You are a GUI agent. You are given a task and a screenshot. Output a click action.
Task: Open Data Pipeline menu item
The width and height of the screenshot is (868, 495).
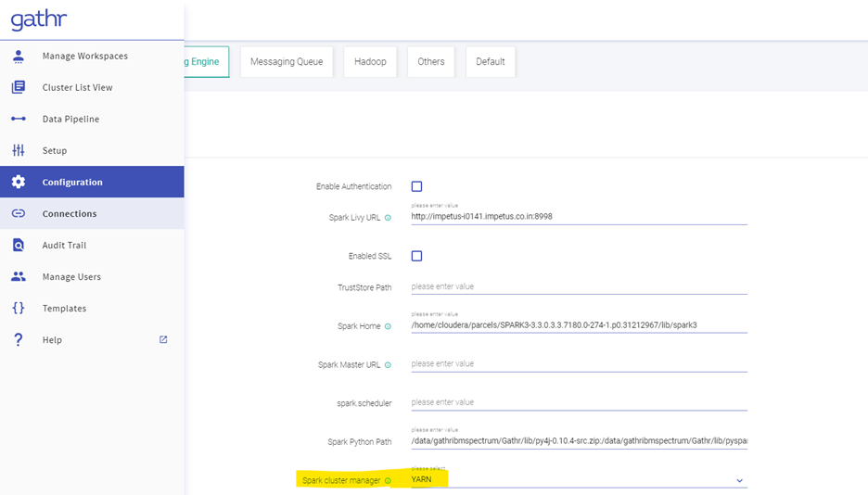tap(92, 119)
